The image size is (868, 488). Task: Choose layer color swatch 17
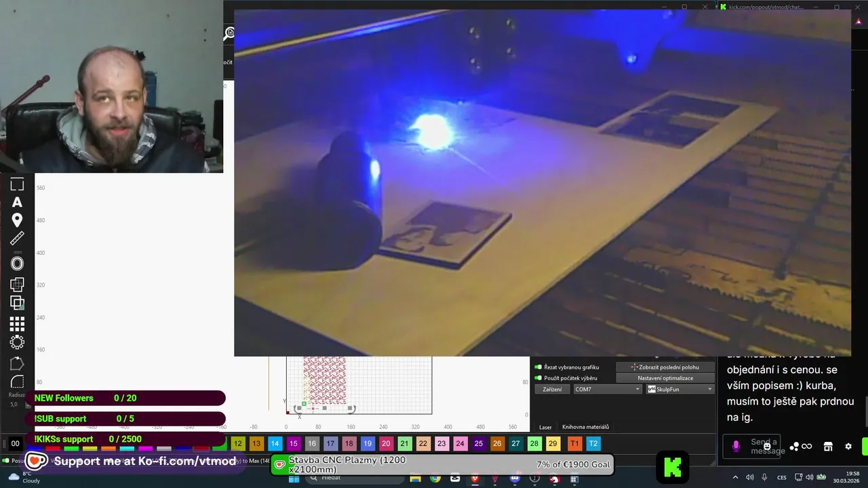click(330, 444)
